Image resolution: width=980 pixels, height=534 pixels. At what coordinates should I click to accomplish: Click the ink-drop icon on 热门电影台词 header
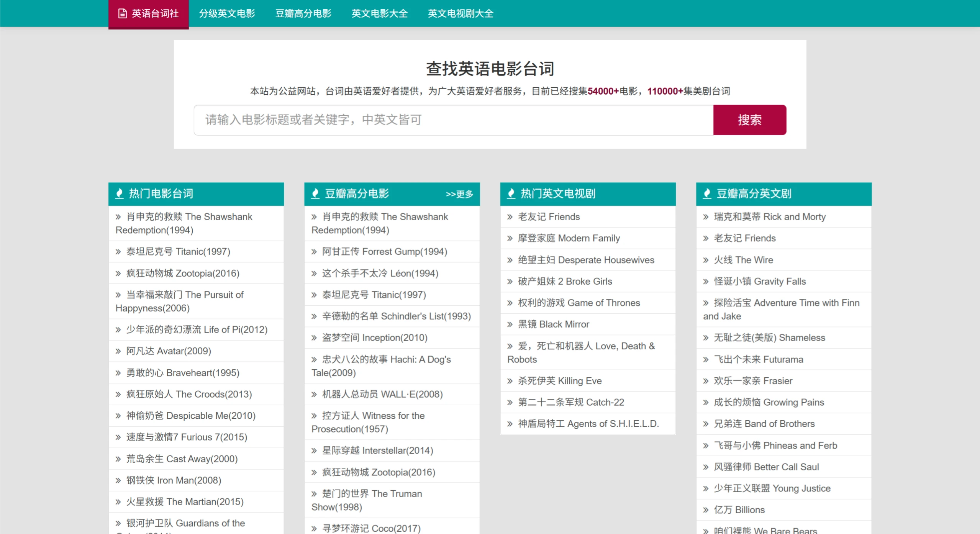[x=119, y=193]
